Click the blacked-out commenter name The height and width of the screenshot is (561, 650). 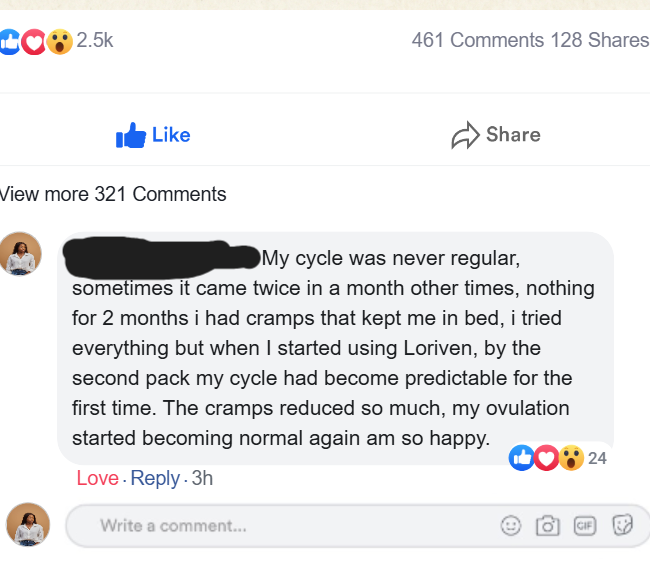coord(162,257)
